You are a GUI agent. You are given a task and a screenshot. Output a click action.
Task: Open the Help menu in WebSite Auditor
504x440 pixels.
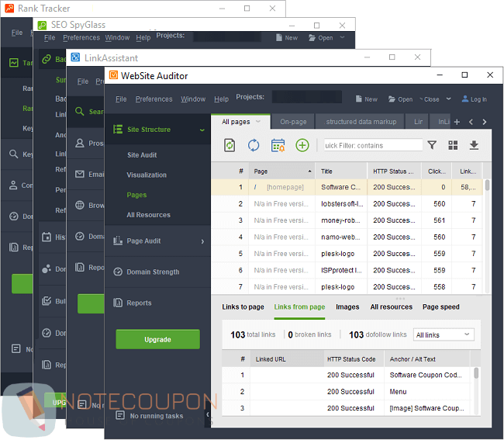click(221, 99)
